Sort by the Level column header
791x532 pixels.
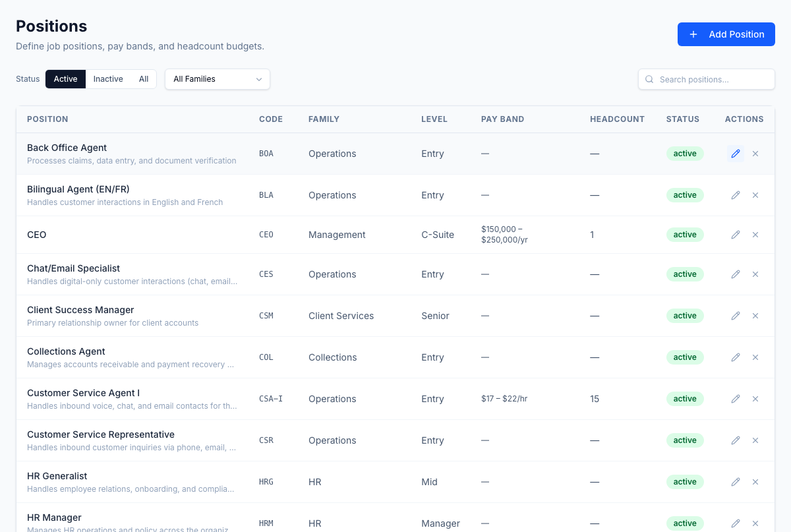(434, 119)
